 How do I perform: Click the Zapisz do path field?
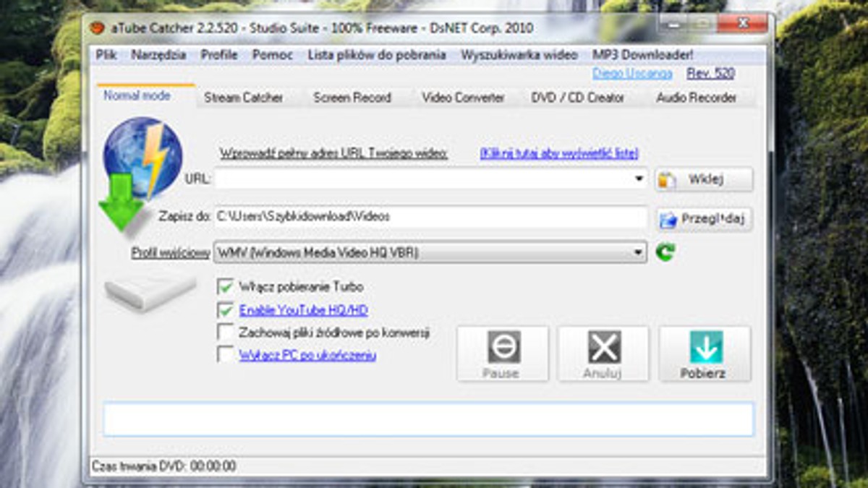pyautogui.click(x=430, y=217)
